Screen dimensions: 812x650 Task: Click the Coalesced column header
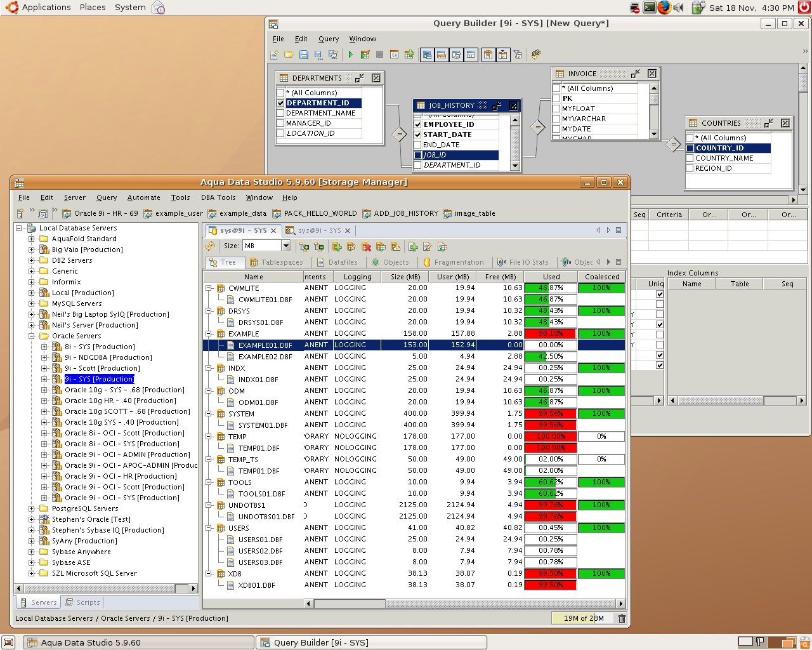pos(602,277)
